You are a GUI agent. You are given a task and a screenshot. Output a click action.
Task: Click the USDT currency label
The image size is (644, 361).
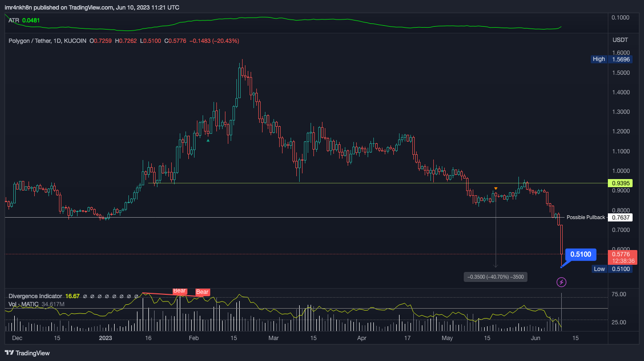click(621, 40)
